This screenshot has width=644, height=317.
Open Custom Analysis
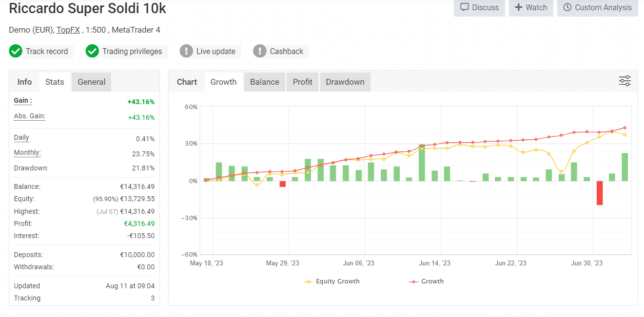(597, 8)
